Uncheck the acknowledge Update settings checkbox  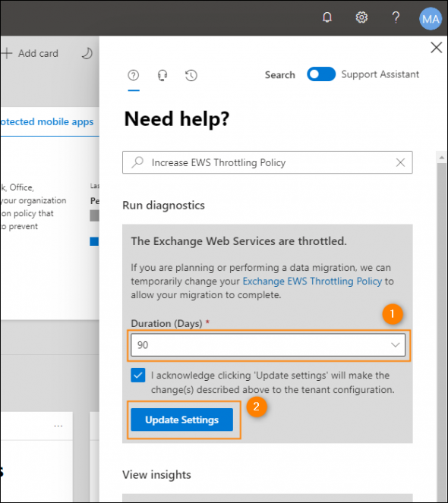(137, 375)
